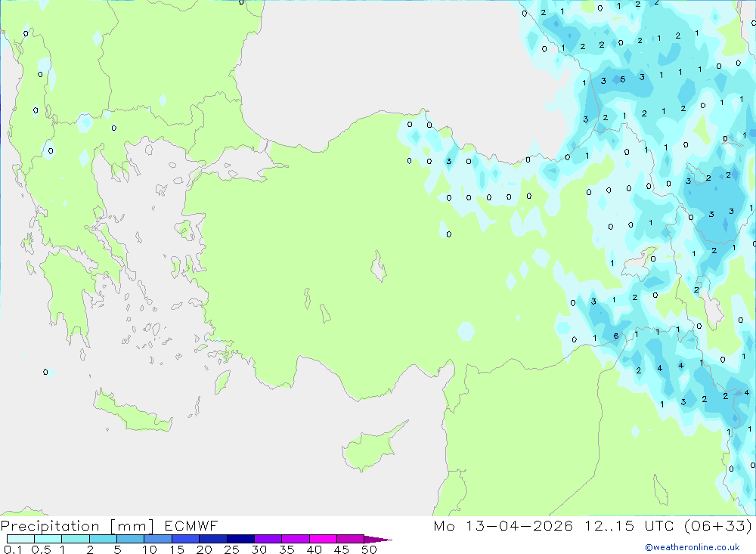Screen dimensions: 756x554
Task: Click the 2 to 5 mm legend swatch
Action: pyautogui.click(x=103, y=539)
